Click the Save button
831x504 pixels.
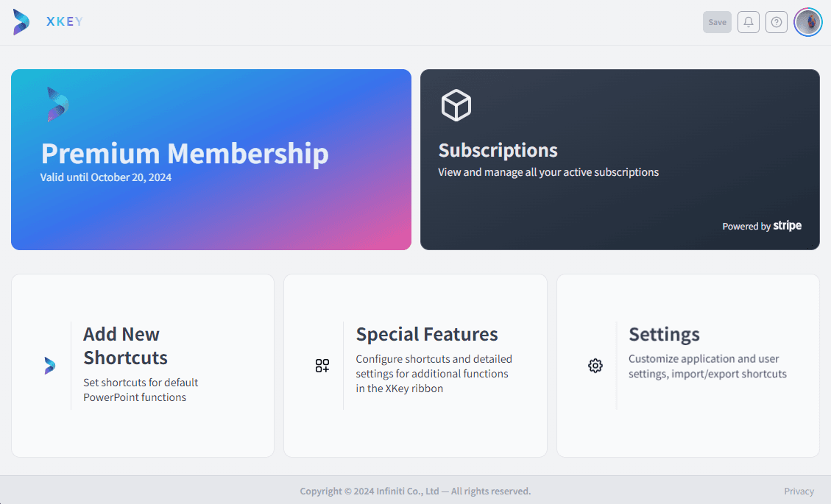[717, 22]
